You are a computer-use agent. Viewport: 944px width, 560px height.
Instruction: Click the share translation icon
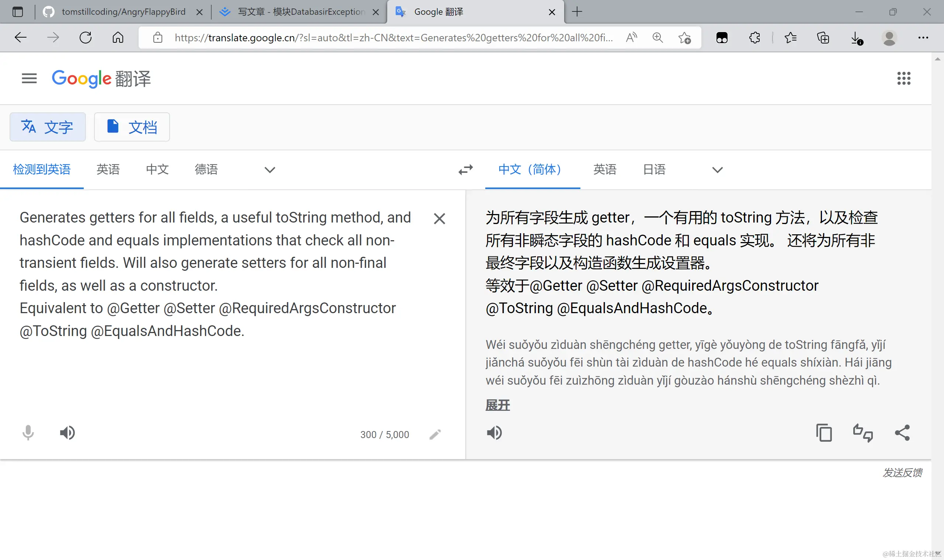coord(902,433)
